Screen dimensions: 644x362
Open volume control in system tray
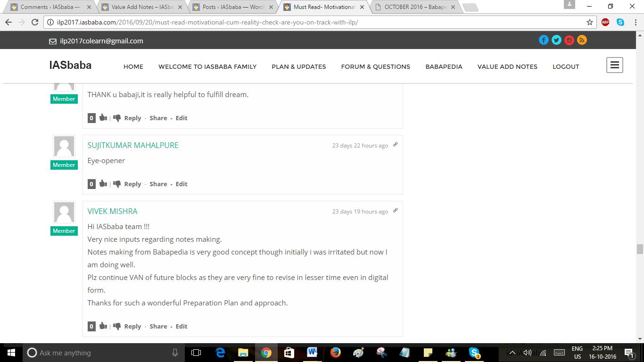(x=528, y=353)
